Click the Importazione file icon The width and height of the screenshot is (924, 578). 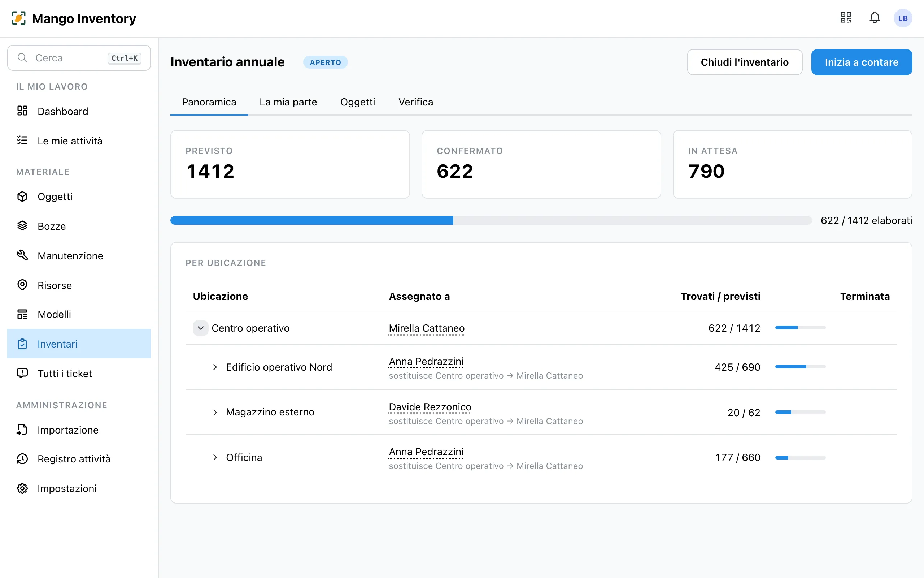coord(22,430)
